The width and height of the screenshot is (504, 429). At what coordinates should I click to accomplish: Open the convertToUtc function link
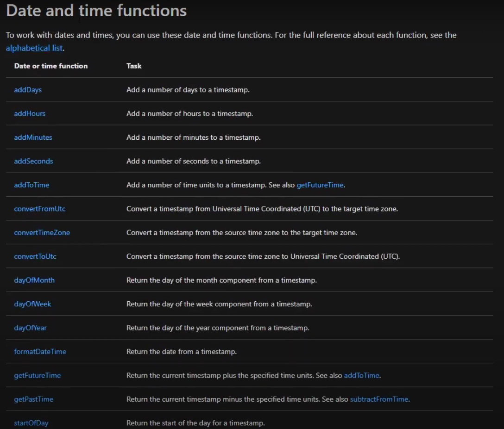coord(35,256)
